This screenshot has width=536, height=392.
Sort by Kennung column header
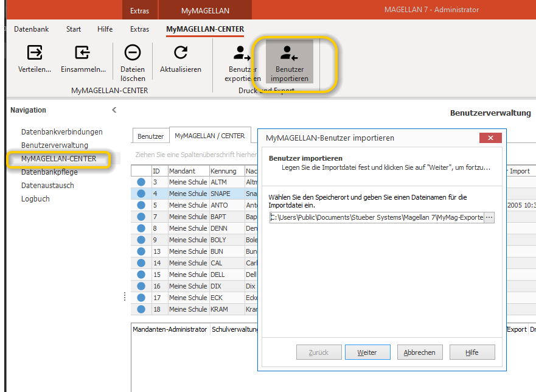[x=223, y=171]
